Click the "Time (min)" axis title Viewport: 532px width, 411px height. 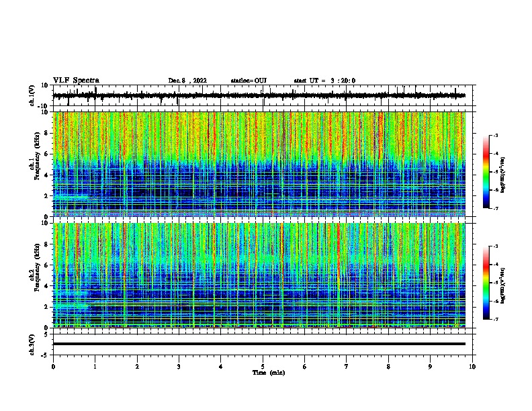[x=269, y=373]
